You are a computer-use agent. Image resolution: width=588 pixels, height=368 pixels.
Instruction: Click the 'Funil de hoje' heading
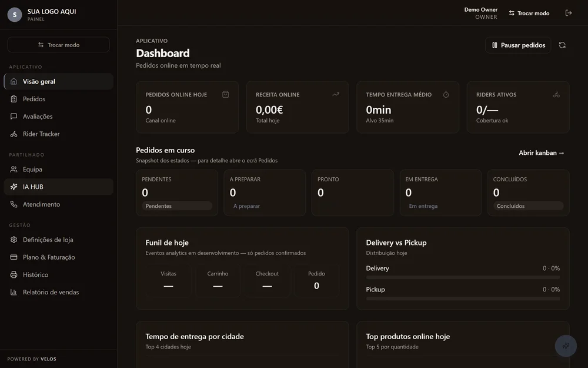[x=167, y=243]
